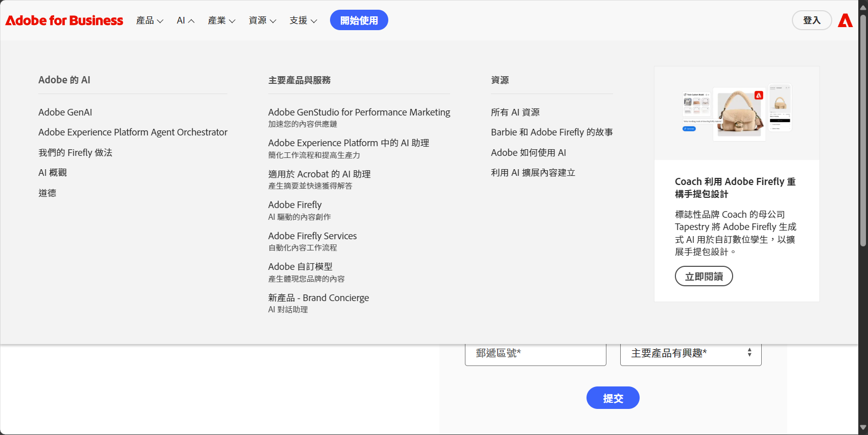This screenshot has height=435, width=868.
Task: Click the Adobe for Business logo
Action: [x=64, y=20]
